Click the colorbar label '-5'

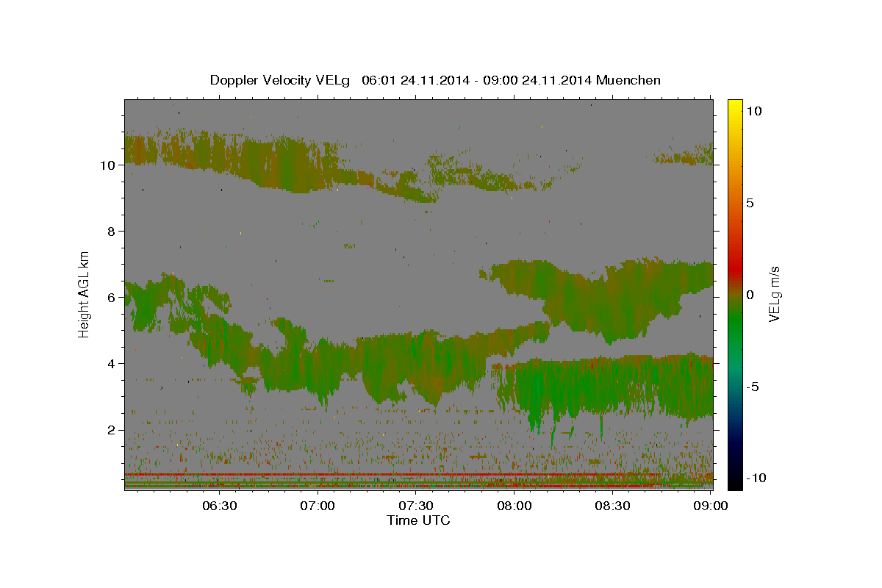pyautogui.click(x=753, y=386)
